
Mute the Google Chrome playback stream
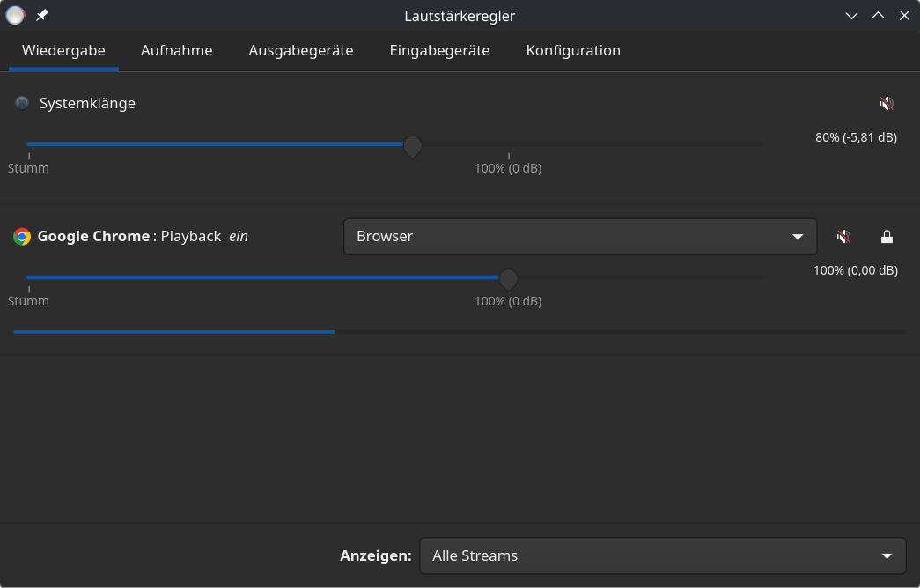(843, 237)
